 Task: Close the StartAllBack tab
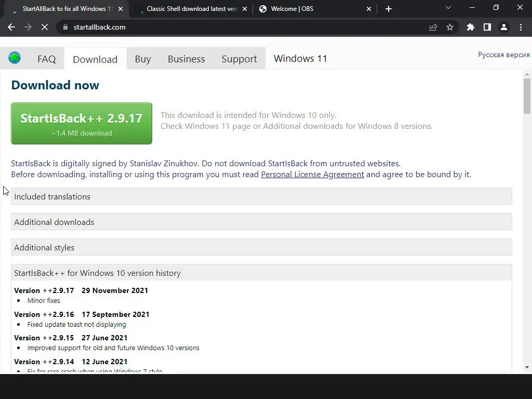coord(121,9)
